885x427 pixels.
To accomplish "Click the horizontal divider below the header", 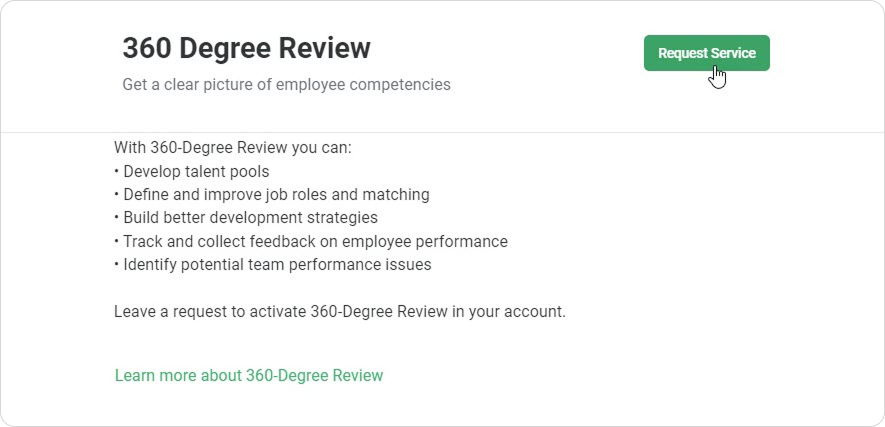I will tap(442, 132).
